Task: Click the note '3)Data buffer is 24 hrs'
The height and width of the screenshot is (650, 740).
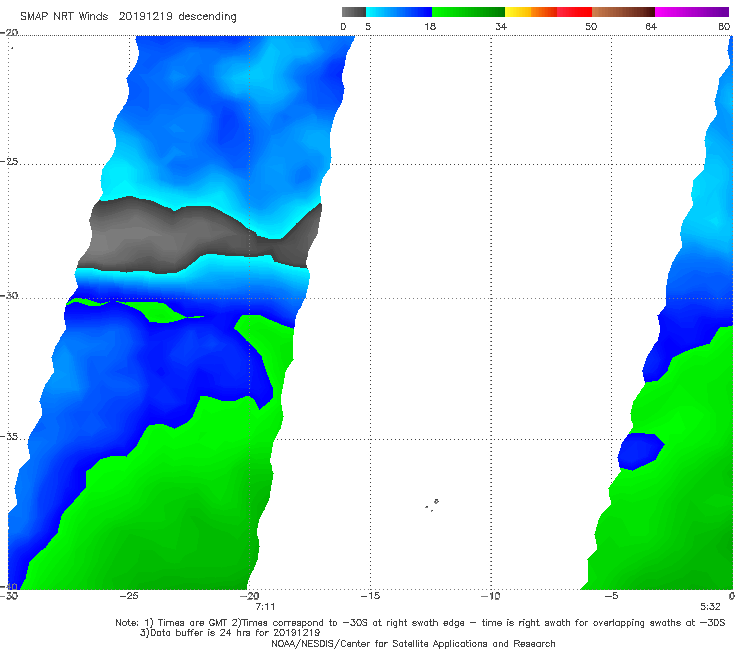Action: (230, 633)
